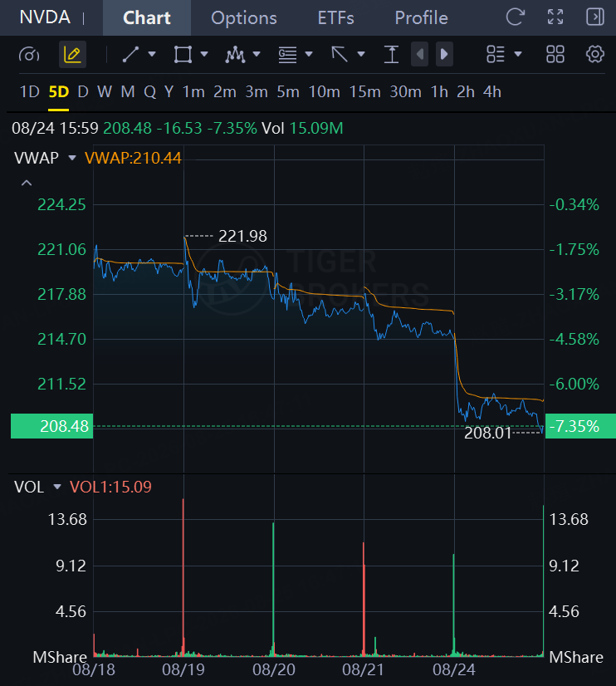Select the 30m interval
This screenshot has height=686, width=616.
(405, 92)
